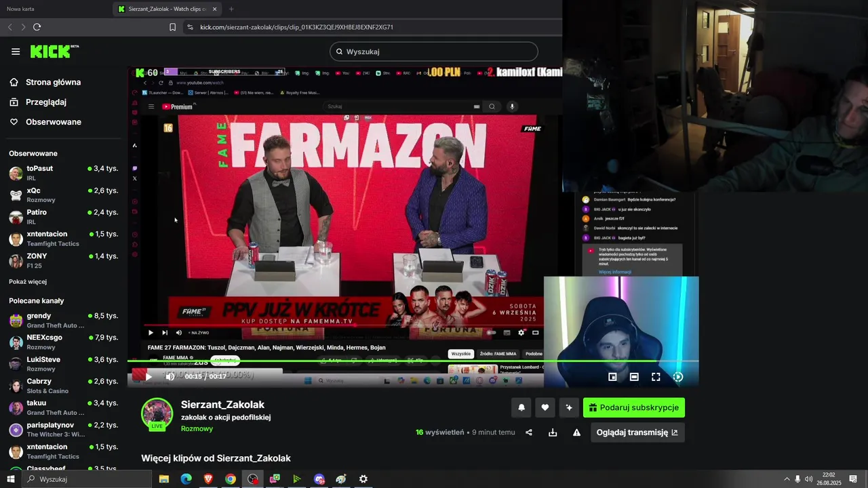Screen dimensions: 868x488
Task: Open a new browser tab with plus
Action: pyautogui.click(x=231, y=9)
